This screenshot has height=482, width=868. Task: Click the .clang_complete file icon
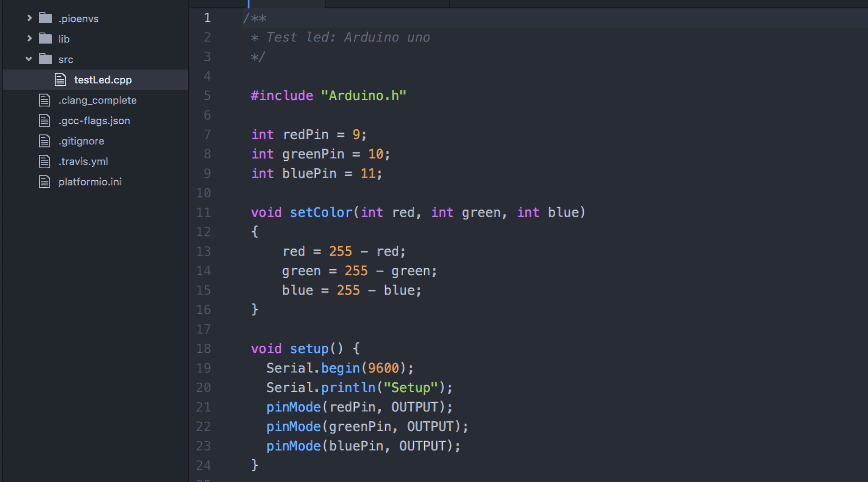(x=45, y=100)
